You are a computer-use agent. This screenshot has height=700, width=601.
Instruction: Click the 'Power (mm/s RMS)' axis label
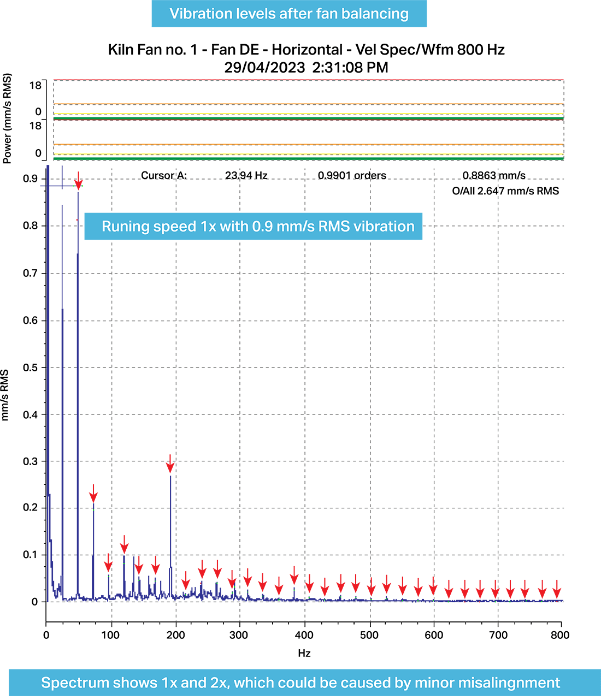[x=7, y=118]
